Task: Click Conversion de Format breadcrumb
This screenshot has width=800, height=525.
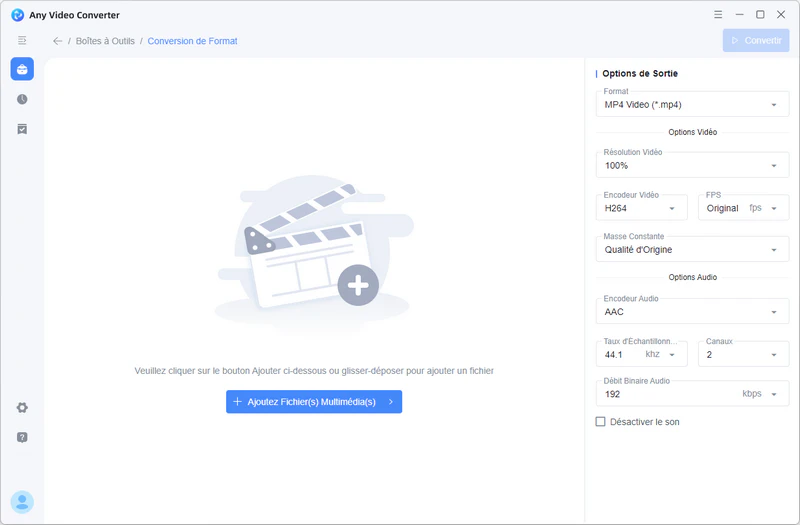Action: pos(192,41)
